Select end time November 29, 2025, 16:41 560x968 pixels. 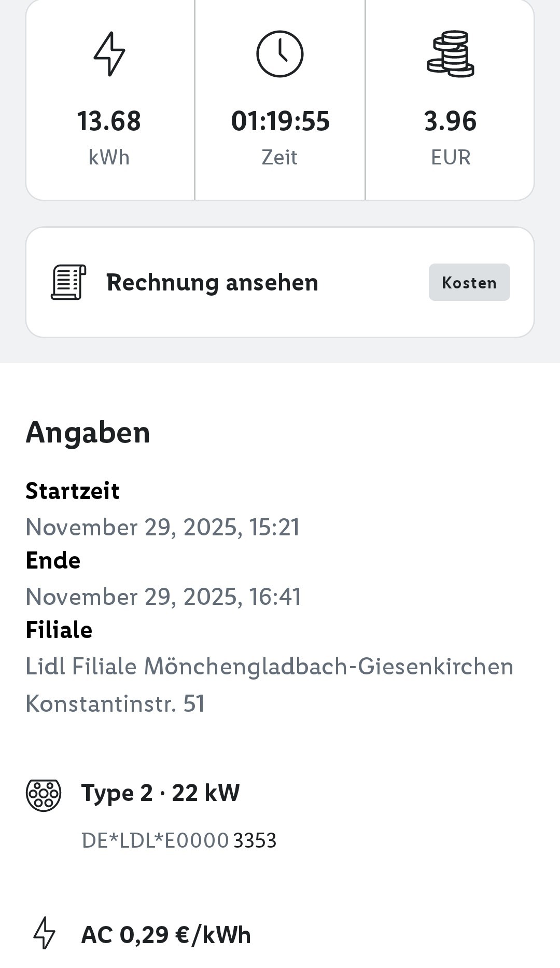pos(163,597)
